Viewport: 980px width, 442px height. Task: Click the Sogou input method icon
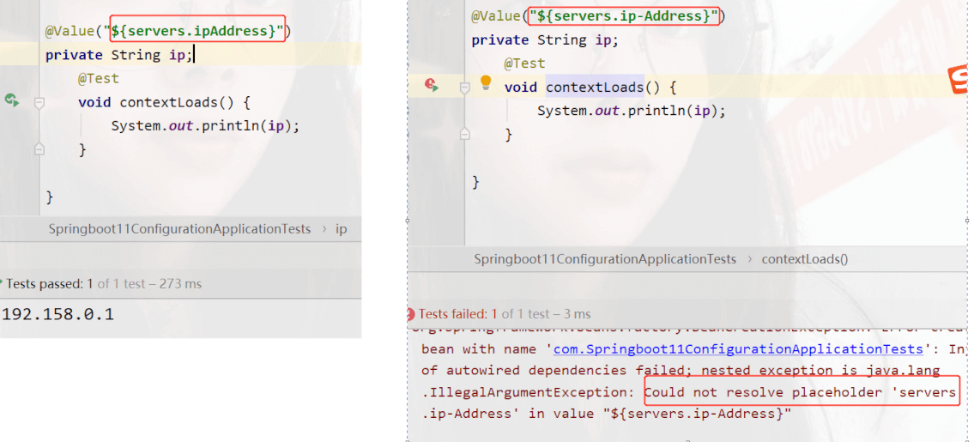(x=959, y=80)
